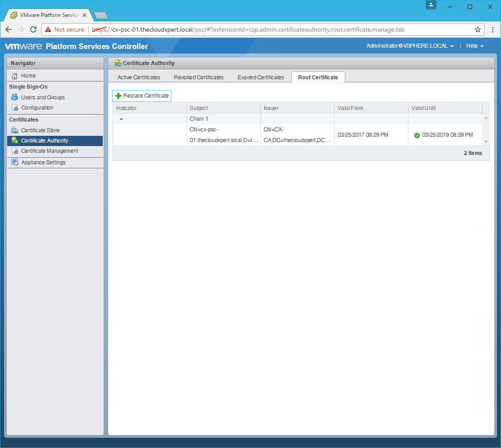Screen dimensions: 501x448
Task: Collapse the Chain 1 row arrow
Action: [121, 119]
